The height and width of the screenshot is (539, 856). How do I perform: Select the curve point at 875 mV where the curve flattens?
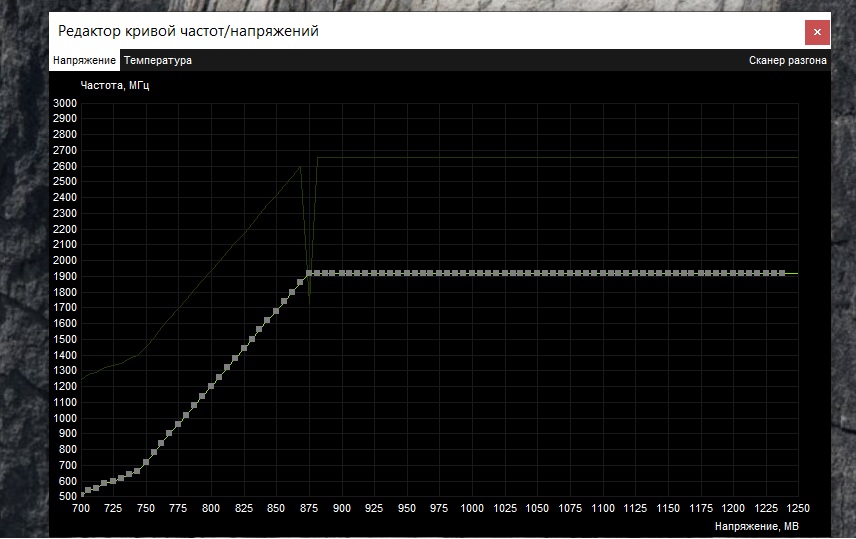(309, 273)
